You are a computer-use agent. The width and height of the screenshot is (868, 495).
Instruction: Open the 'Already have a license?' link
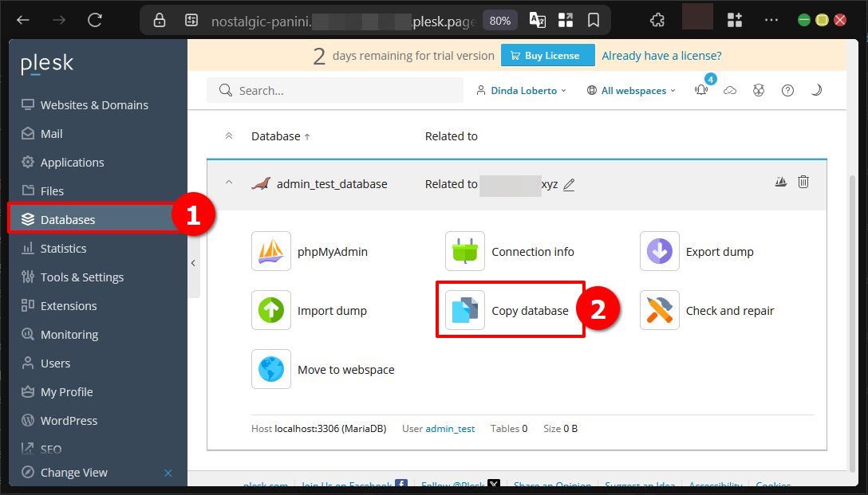661,56
